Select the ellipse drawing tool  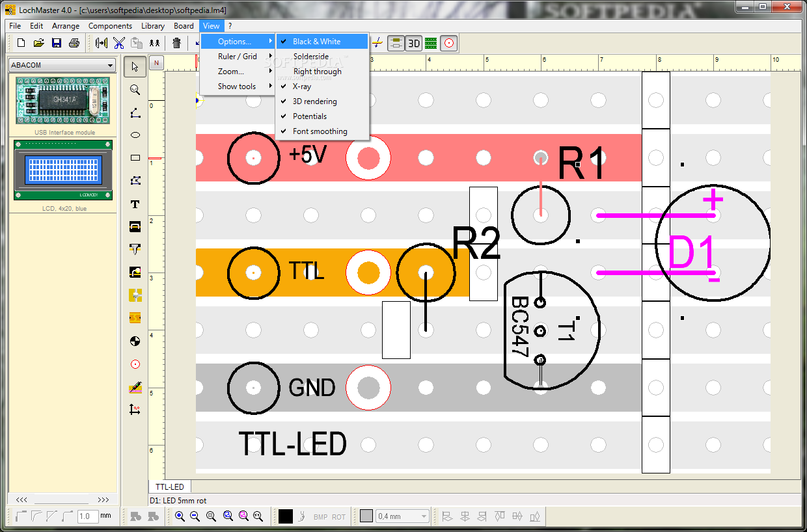(135, 135)
